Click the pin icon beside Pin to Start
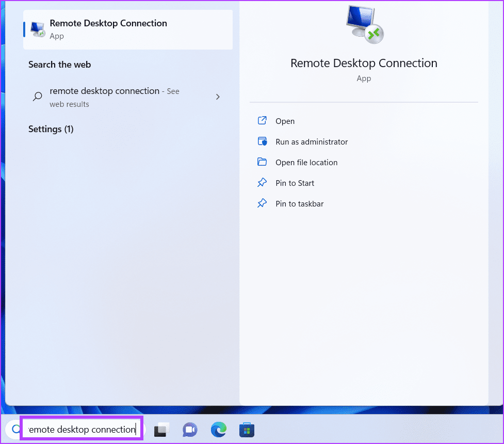The image size is (504, 444). pos(262,182)
